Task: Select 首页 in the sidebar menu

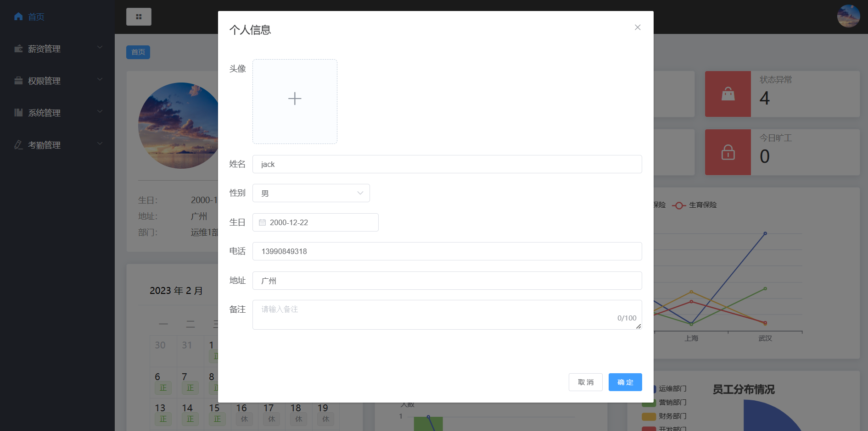Action: 36,17
